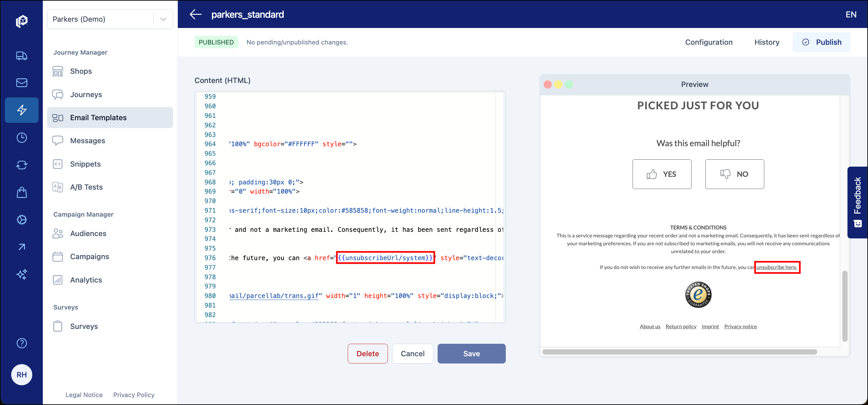Select the clock history icon in sidebar
This screenshot has width=868, height=405.
tap(21, 138)
